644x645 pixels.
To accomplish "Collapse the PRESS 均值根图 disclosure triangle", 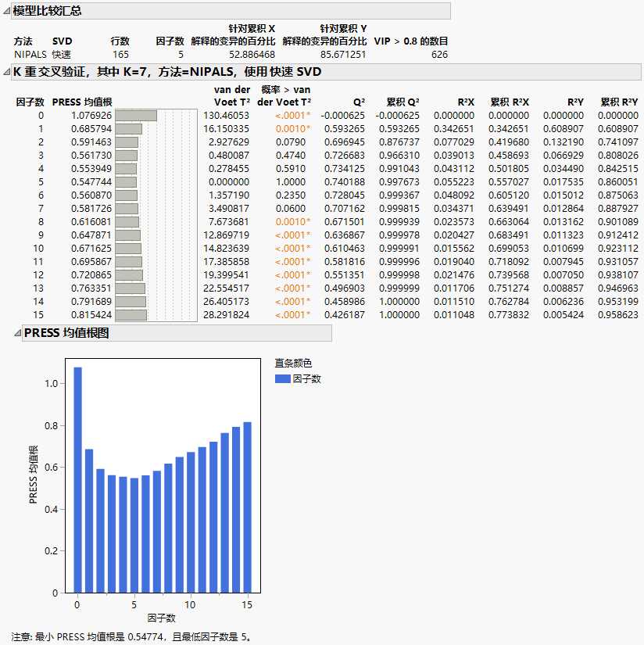I will click(17, 333).
